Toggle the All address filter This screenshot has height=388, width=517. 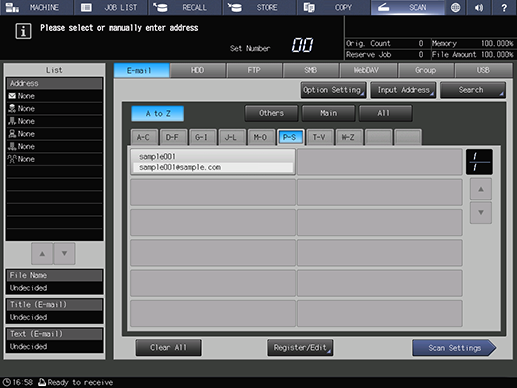(385, 113)
